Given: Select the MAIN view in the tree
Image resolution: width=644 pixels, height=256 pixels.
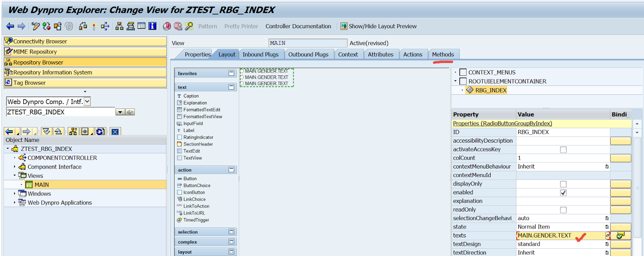Looking at the screenshot, I should [x=41, y=185].
